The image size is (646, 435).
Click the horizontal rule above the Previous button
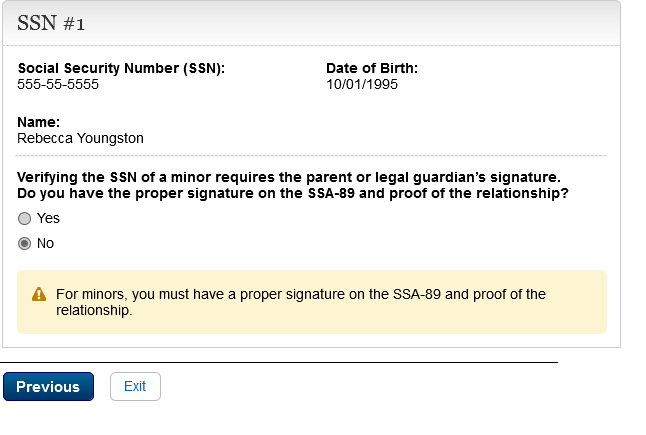(x=279, y=362)
